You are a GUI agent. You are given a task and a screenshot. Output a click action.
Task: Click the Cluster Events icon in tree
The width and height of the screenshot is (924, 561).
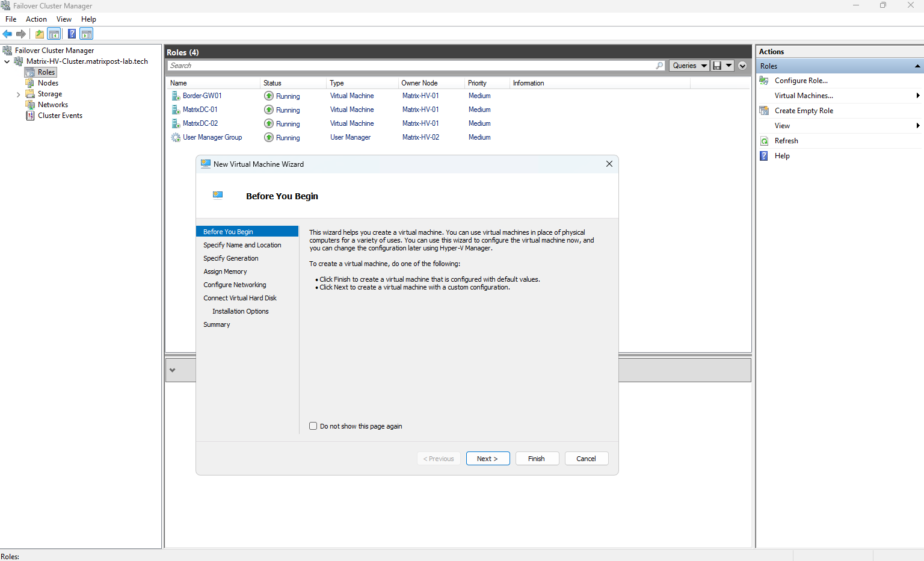[x=30, y=116]
